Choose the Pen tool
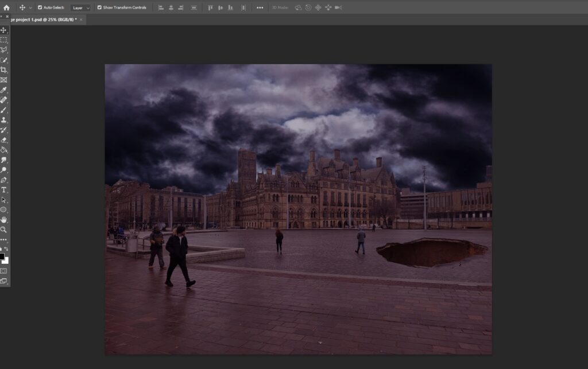Image resolution: width=588 pixels, height=369 pixels. 3,180
